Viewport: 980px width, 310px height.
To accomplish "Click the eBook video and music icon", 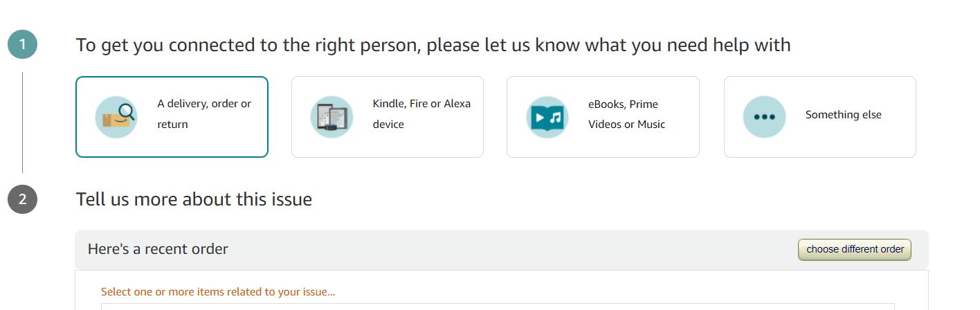I will [x=547, y=117].
